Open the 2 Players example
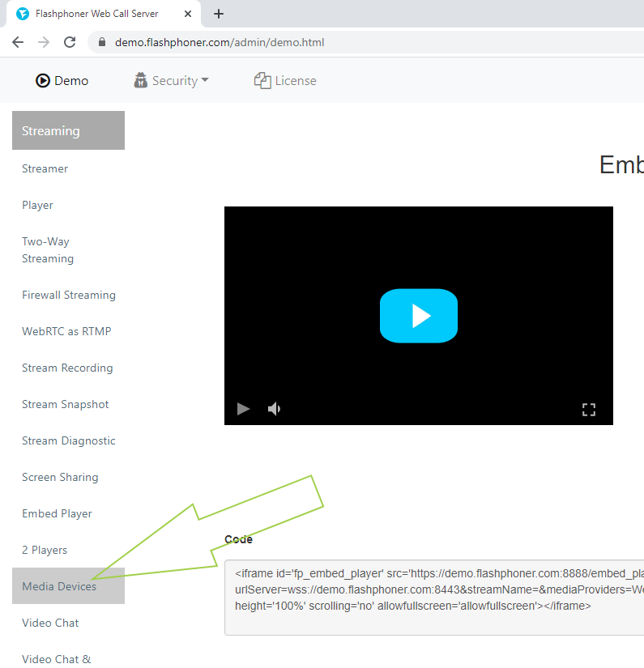 point(45,550)
